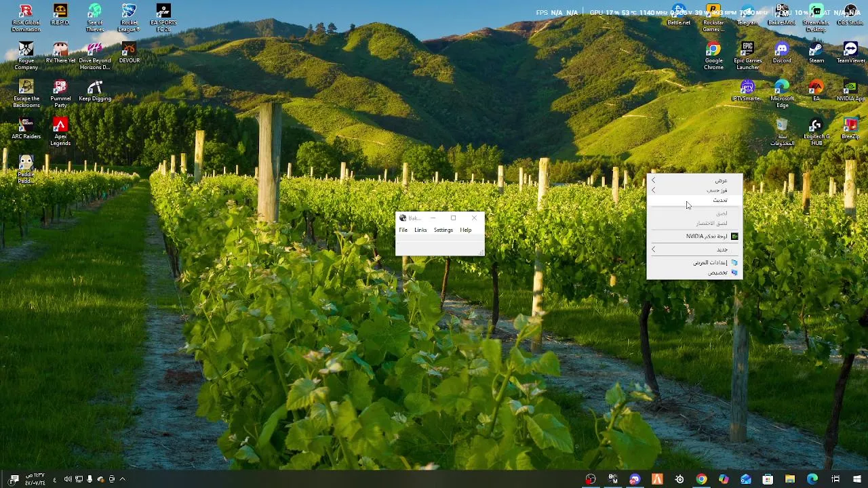Screen dimensions: 868x488
Task: Select Microsoft Edge desktop shortcut
Action: [x=782, y=94]
